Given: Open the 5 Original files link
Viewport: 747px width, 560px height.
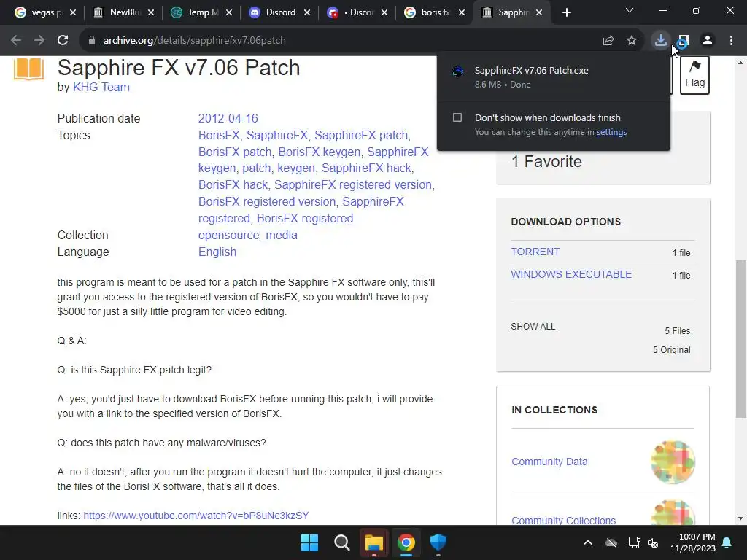Looking at the screenshot, I should 671,349.
